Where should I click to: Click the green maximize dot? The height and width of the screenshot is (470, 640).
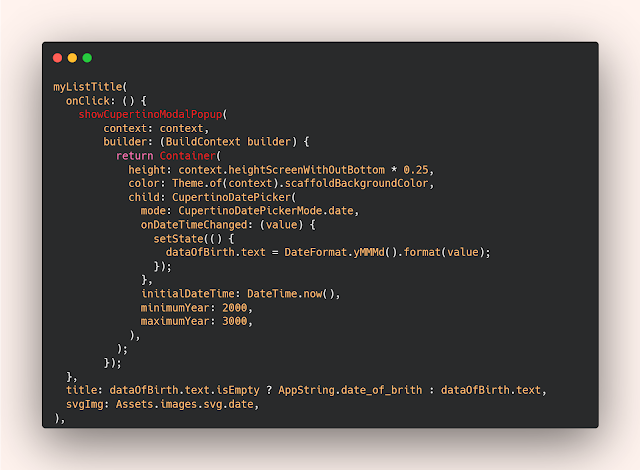click(87, 58)
